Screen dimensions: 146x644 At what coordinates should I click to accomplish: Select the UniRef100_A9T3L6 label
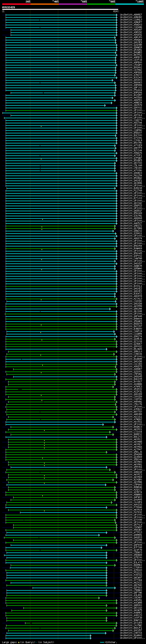131,115
